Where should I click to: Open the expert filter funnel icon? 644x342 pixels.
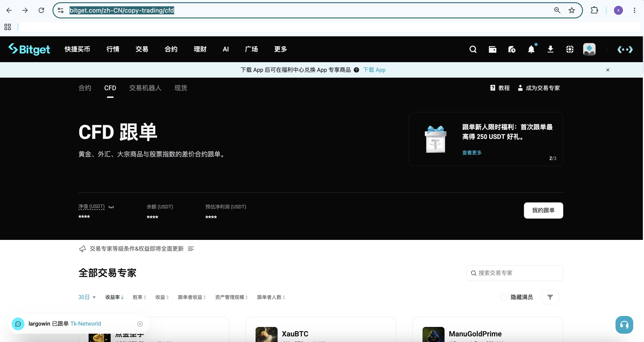[550, 297]
